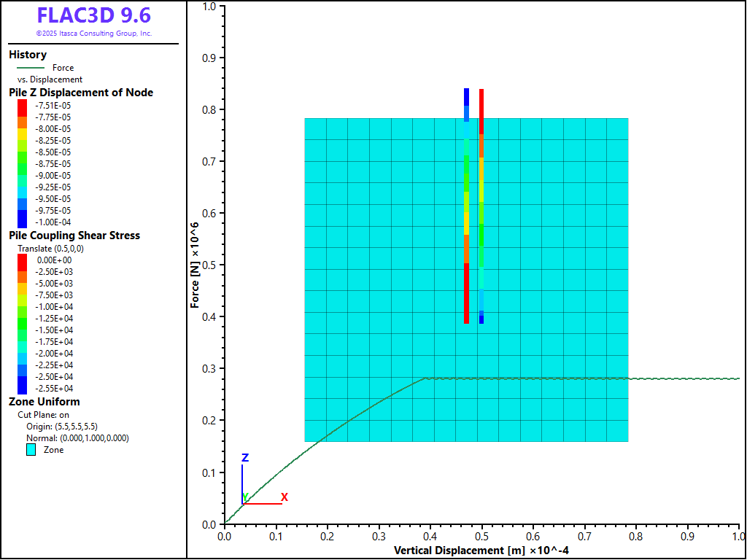Select the 'Pile Coupling Shear Stress' heading
Image resolution: width=747 pixels, height=560 pixels.
click(x=74, y=236)
